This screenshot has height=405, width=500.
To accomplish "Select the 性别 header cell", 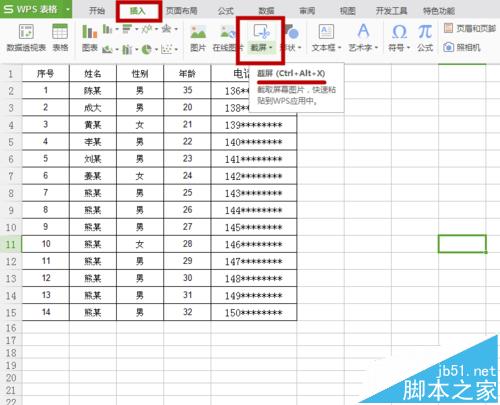I will (140, 73).
